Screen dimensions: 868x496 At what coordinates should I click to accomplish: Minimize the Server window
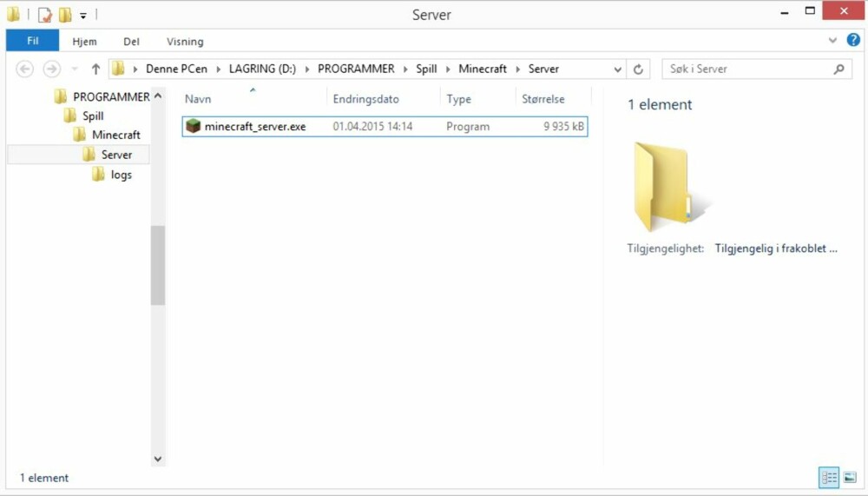tap(785, 11)
